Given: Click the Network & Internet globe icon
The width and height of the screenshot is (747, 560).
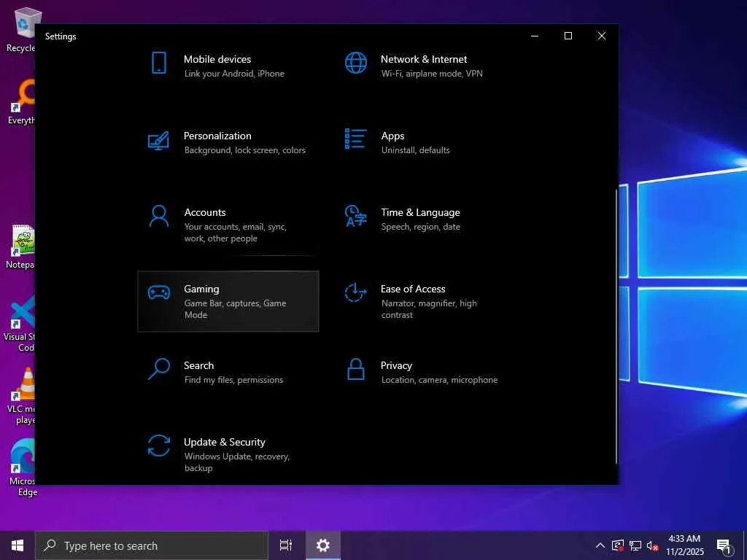Looking at the screenshot, I should pos(355,63).
